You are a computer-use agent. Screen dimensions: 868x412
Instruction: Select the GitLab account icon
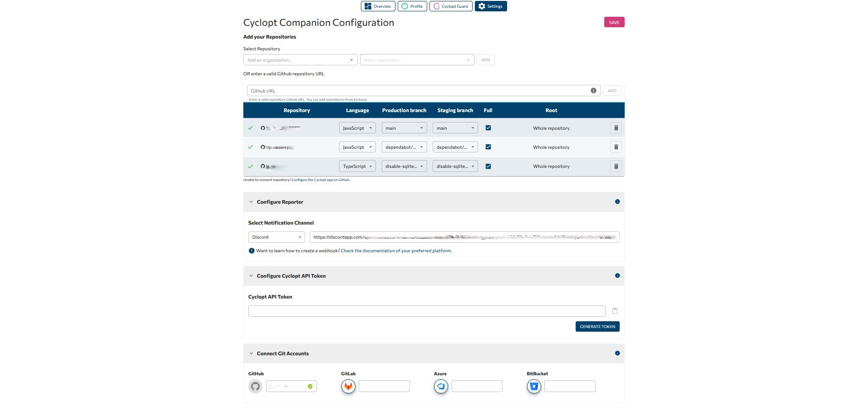tap(348, 386)
